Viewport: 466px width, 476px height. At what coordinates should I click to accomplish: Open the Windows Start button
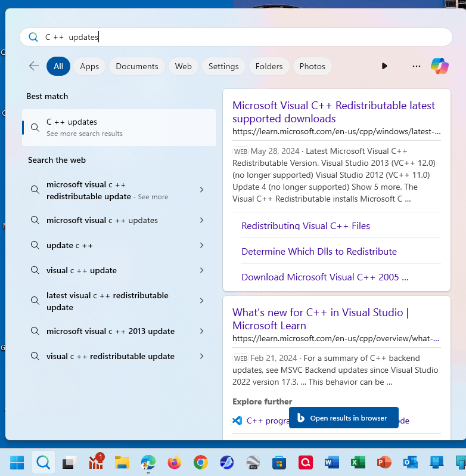pos(17,463)
